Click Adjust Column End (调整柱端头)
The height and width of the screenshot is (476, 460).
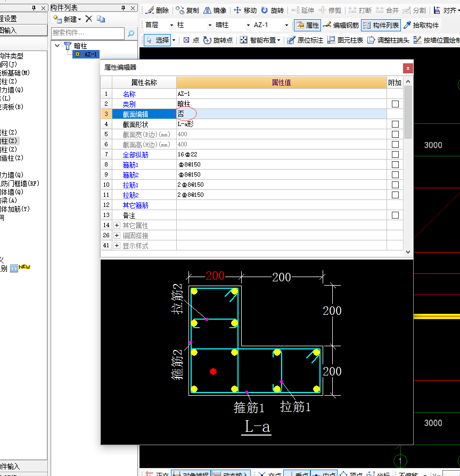[388, 40]
